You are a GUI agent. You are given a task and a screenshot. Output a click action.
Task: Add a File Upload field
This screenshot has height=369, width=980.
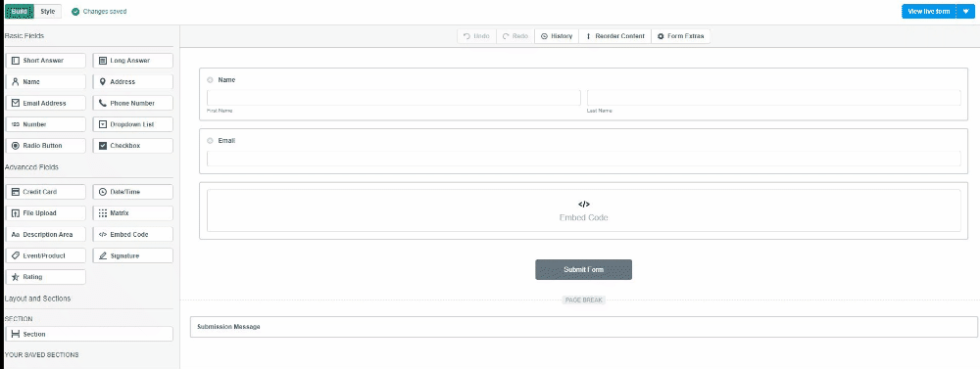45,213
